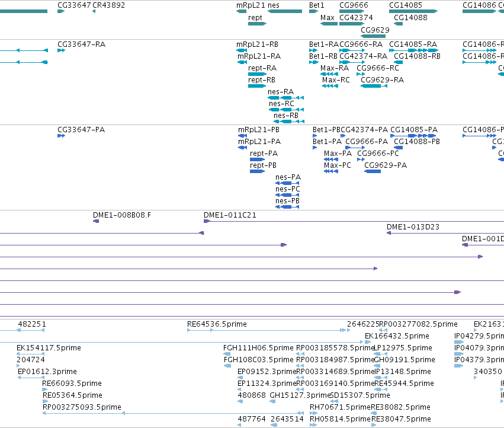The image size is (504, 428).
Task: Click protein CG33647-PA
Action: [x=62, y=136]
